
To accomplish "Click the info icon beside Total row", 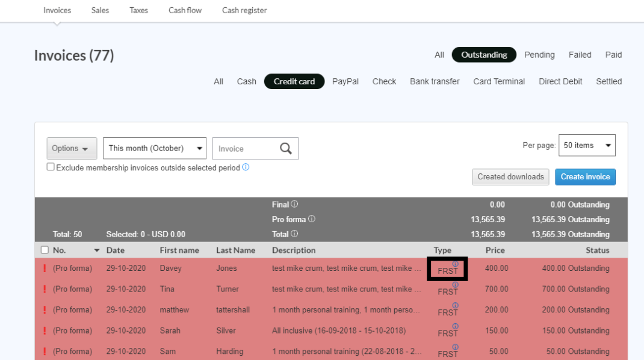I will point(294,234).
